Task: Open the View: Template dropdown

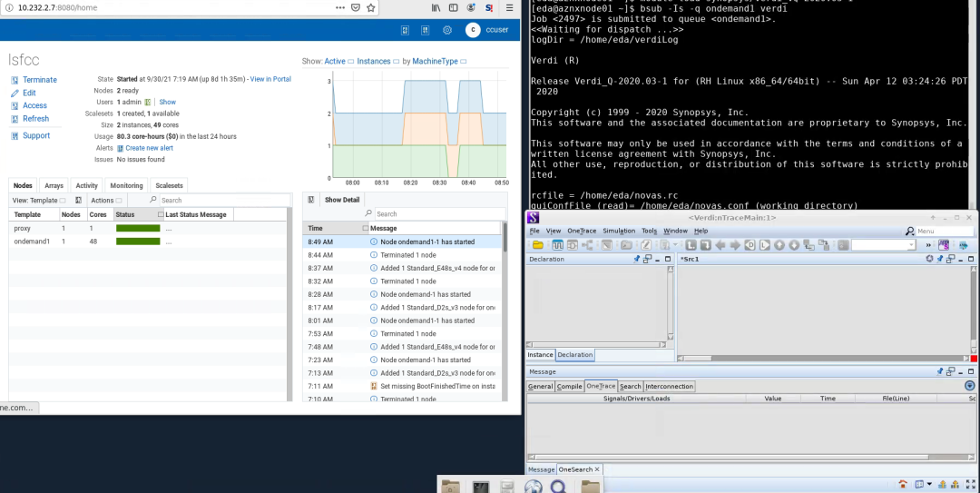Action: (x=39, y=201)
